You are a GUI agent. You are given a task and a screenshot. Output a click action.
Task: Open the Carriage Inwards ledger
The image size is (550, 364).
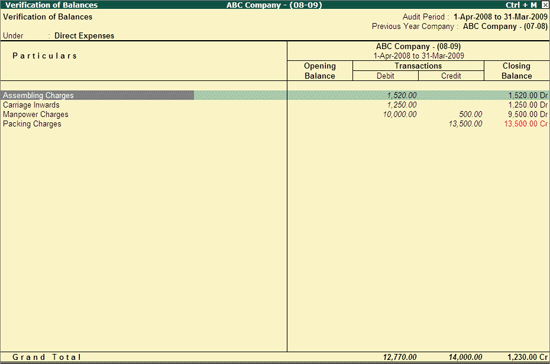point(31,105)
